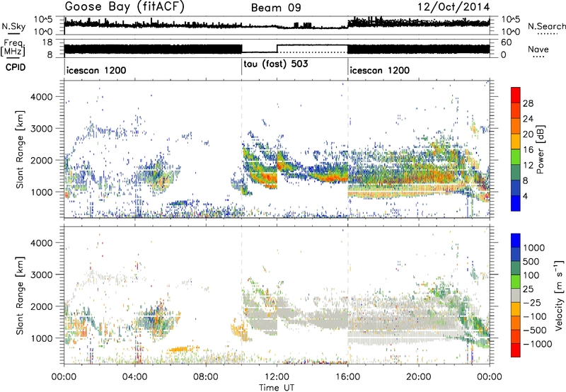Image resolution: width=566 pixels, height=392 pixels.
Task: Click 'Slant Range [km]' label of power panel
Action: [20, 149]
